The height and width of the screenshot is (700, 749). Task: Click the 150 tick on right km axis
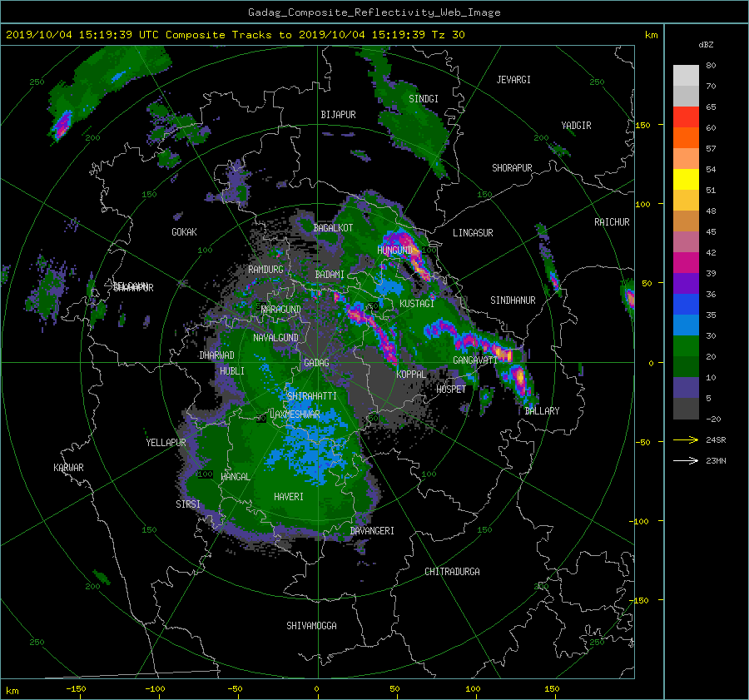[642, 125]
